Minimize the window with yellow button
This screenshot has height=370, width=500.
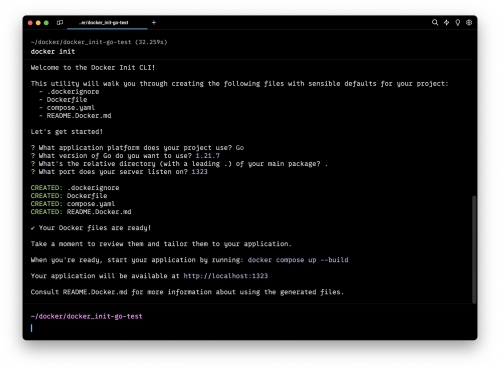click(38, 23)
